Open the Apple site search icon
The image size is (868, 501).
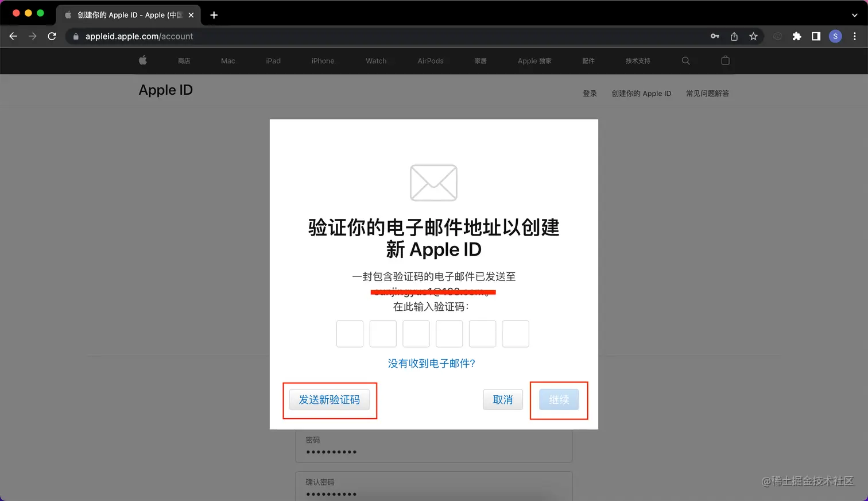tap(685, 60)
